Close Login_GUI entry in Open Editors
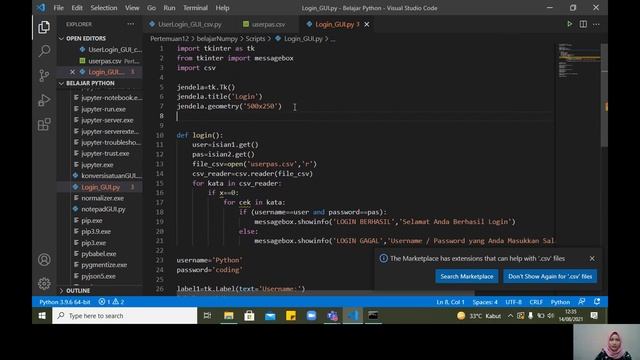 72,72
